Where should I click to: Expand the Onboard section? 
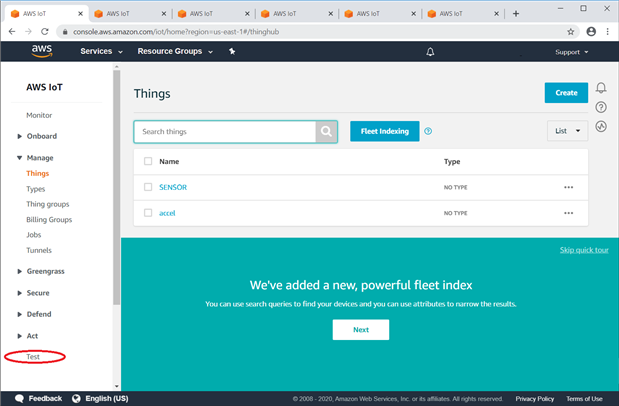tap(19, 136)
